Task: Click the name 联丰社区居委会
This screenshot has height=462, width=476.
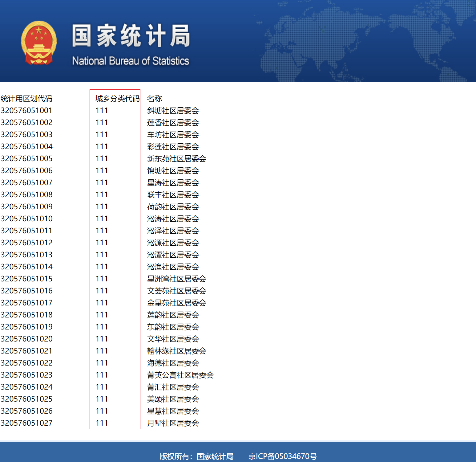Action: [173, 195]
